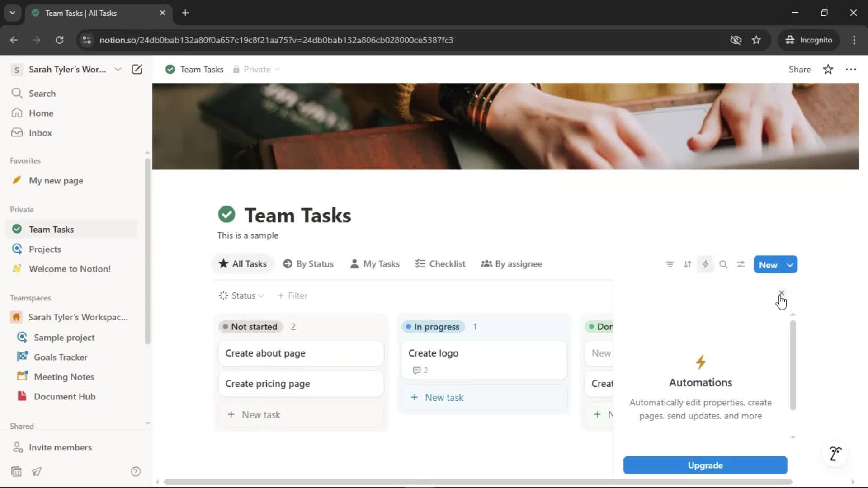Viewport: 868px width, 488px height.
Task: Open the Create about page card
Action: pos(301,353)
